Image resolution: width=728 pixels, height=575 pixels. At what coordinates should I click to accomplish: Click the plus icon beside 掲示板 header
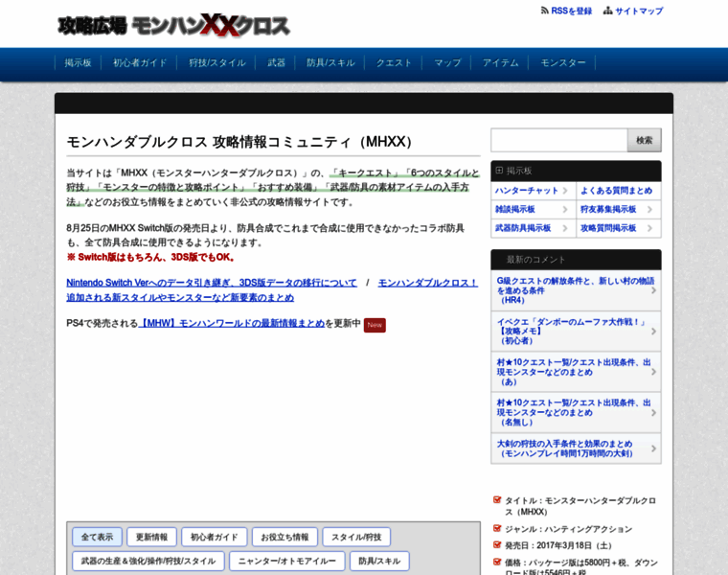tap(499, 171)
